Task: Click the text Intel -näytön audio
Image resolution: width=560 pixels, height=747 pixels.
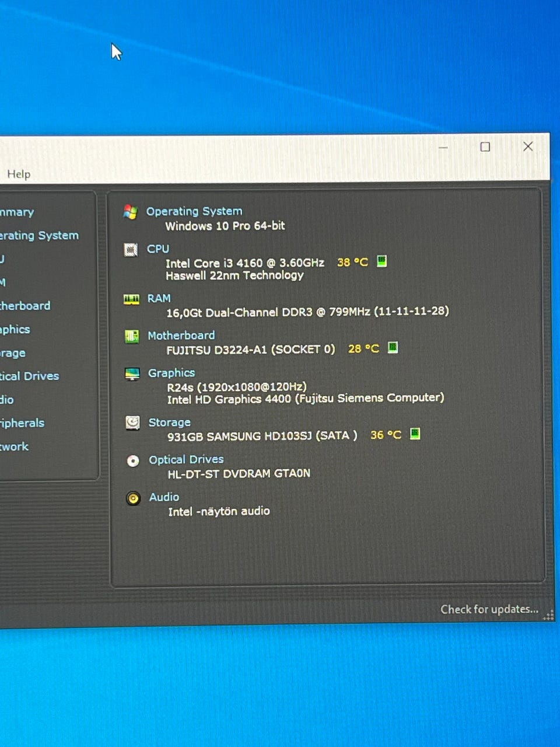Action: point(219,511)
